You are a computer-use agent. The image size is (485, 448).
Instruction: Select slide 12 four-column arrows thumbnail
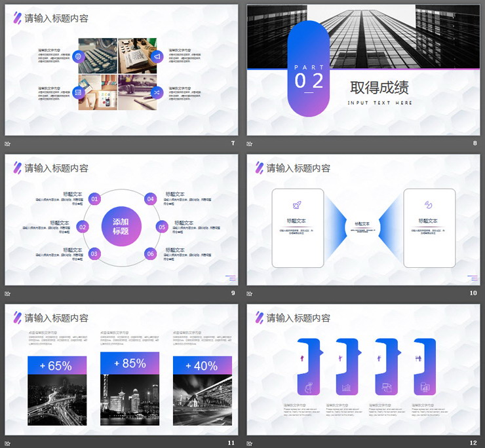pos(363,369)
